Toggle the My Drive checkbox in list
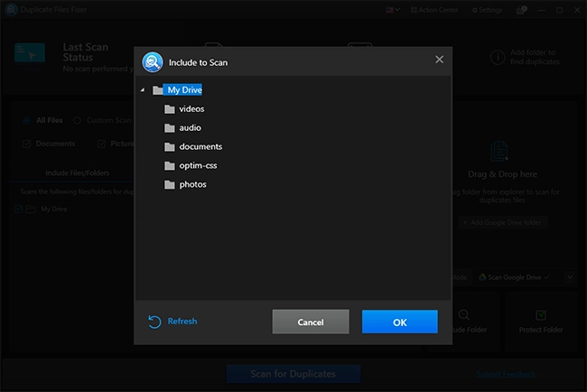The width and height of the screenshot is (587, 392). 18,209
